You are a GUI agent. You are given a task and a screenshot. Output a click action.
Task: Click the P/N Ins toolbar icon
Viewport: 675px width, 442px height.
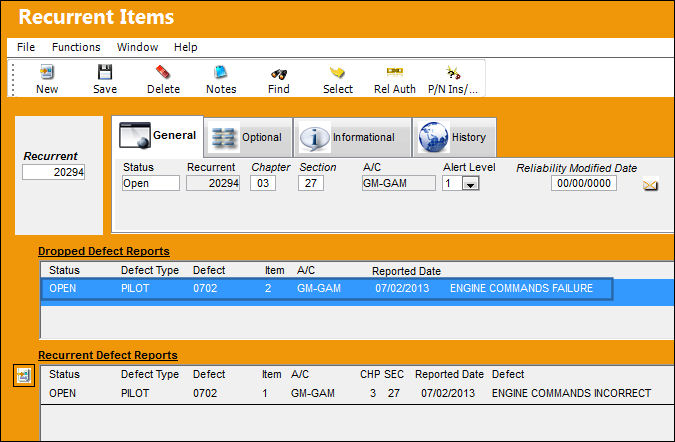(453, 72)
